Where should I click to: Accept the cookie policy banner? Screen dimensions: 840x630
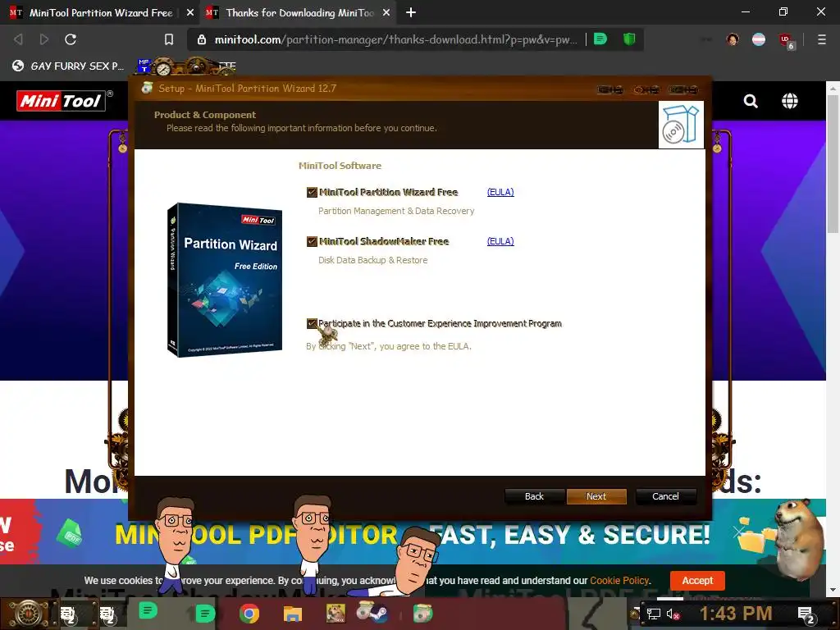pos(697,580)
